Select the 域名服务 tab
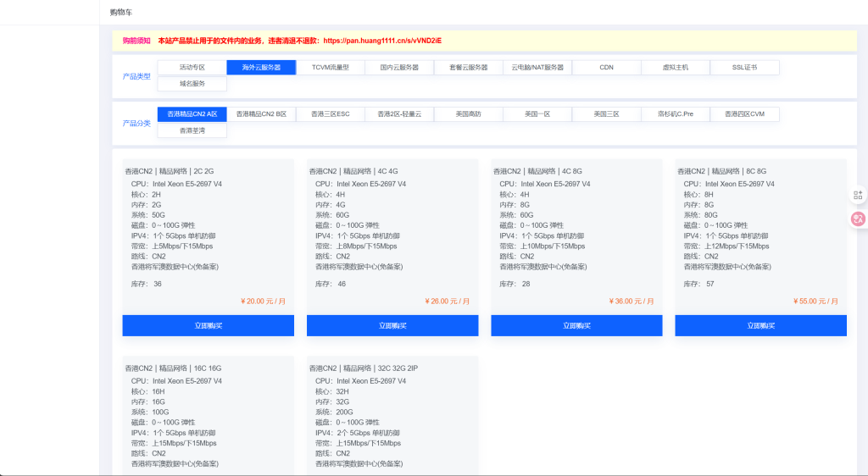 click(192, 84)
